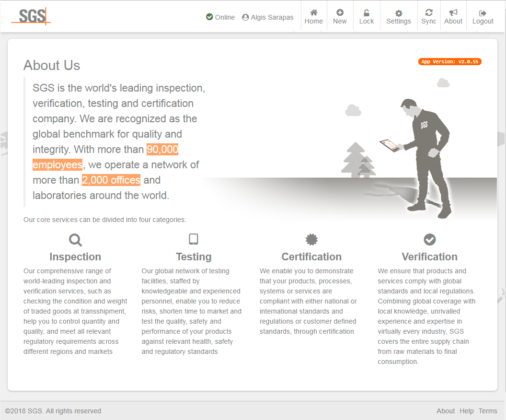Open the Algis Sarapas user profile
The width and height of the screenshot is (506, 420).
click(268, 17)
